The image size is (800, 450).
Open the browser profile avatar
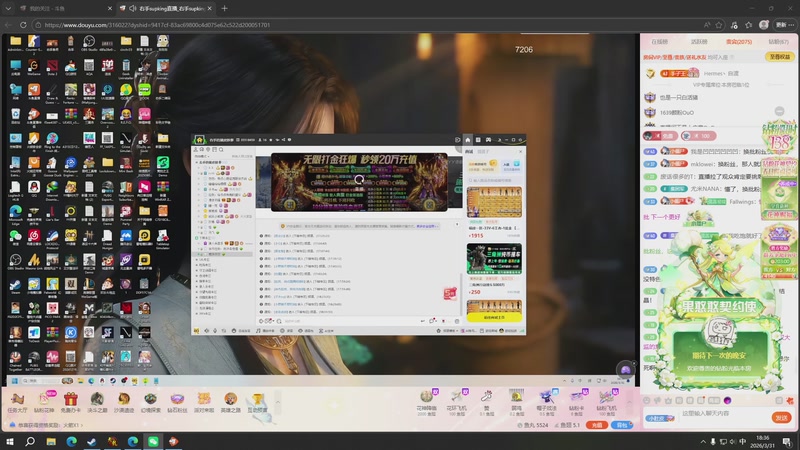[x=763, y=24]
